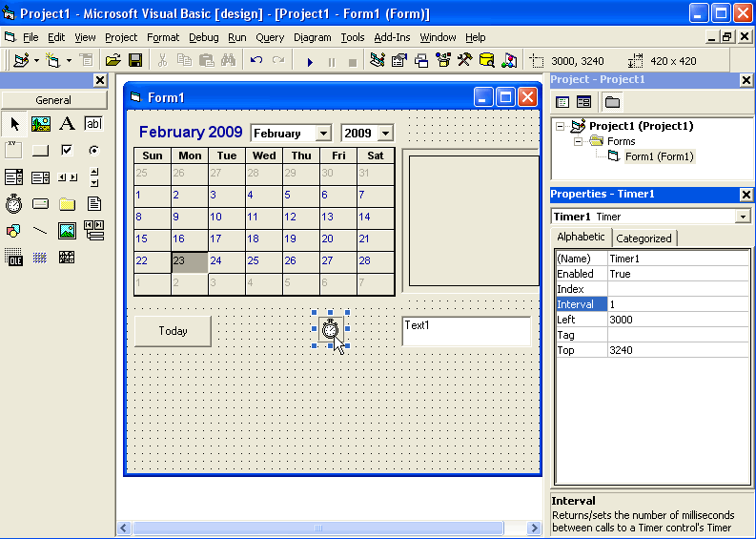This screenshot has height=539, width=756.
Task: Click the General tab in toolbox
Action: click(53, 100)
